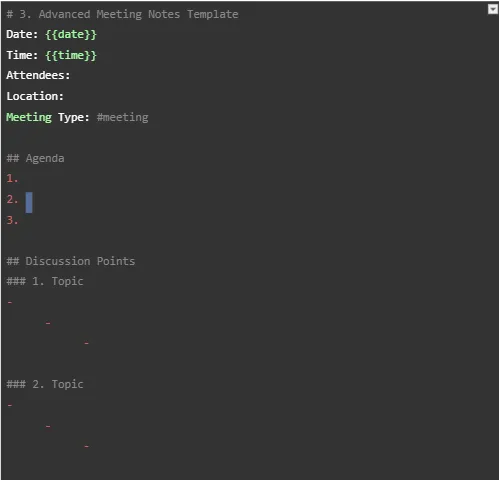
Task: Click the third-level indented bullet under Topic 2
Action: click(87, 446)
